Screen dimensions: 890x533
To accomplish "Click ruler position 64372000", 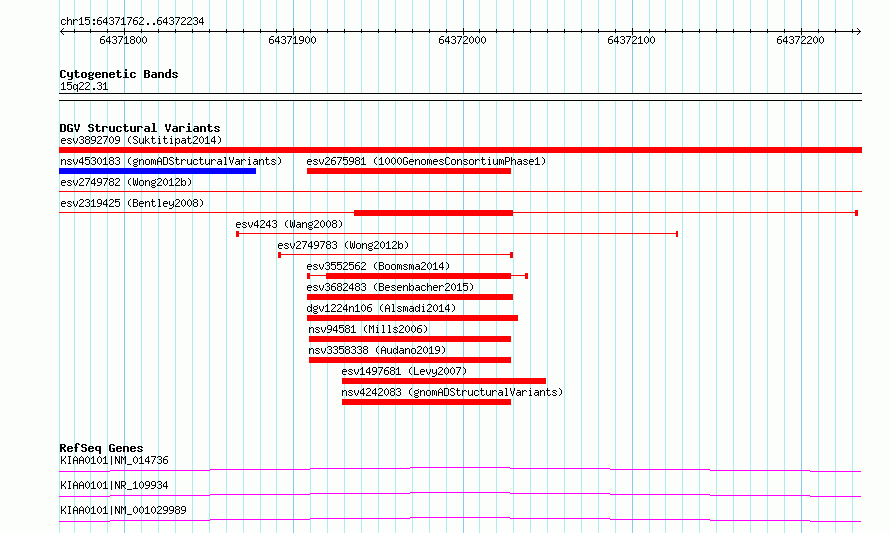I will pos(462,40).
